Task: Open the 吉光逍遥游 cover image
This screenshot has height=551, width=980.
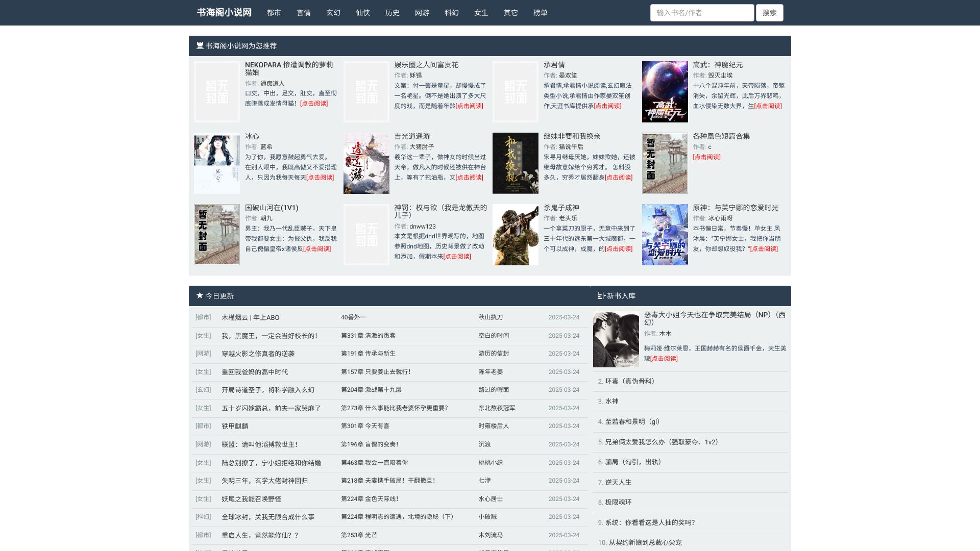Action: 366,163
